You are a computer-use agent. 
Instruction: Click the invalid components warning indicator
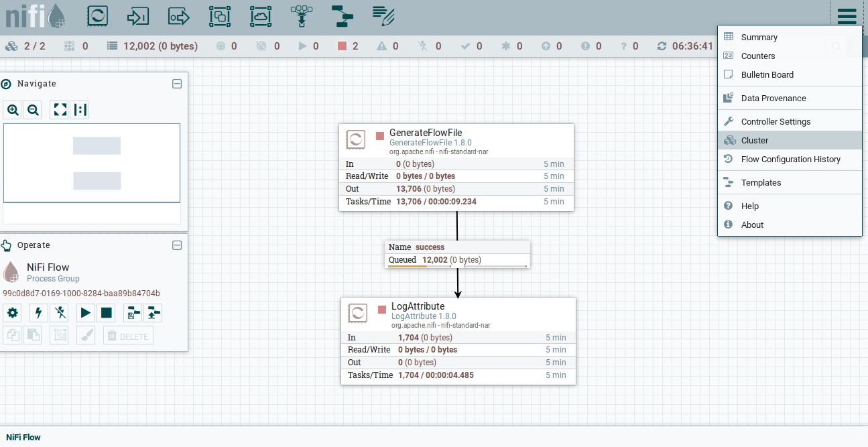[x=387, y=46]
